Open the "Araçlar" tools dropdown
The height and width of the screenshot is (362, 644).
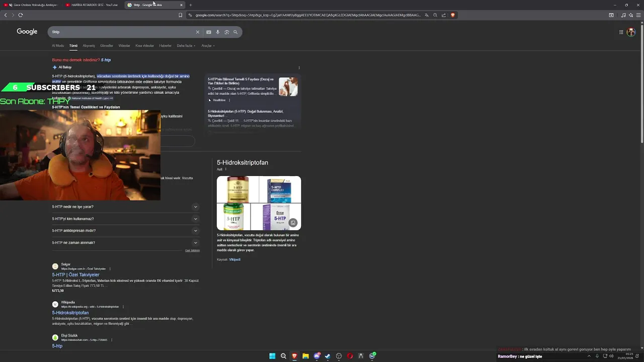click(208, 46)
